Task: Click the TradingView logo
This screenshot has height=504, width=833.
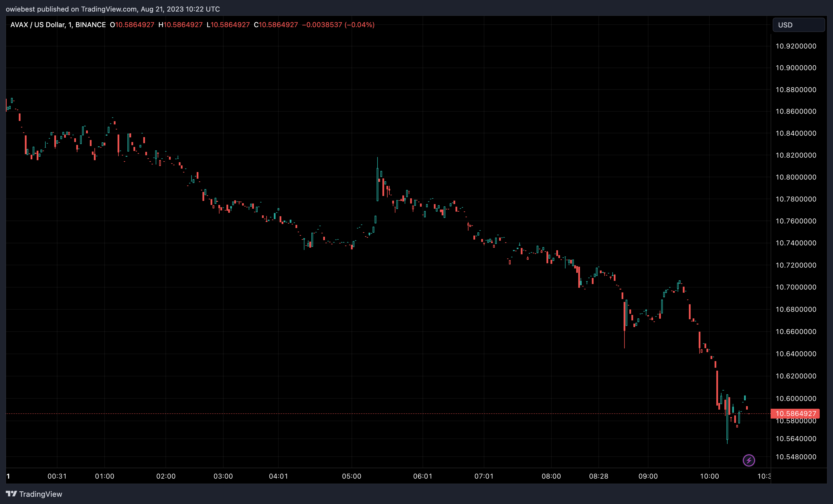Action: [11, 494]
